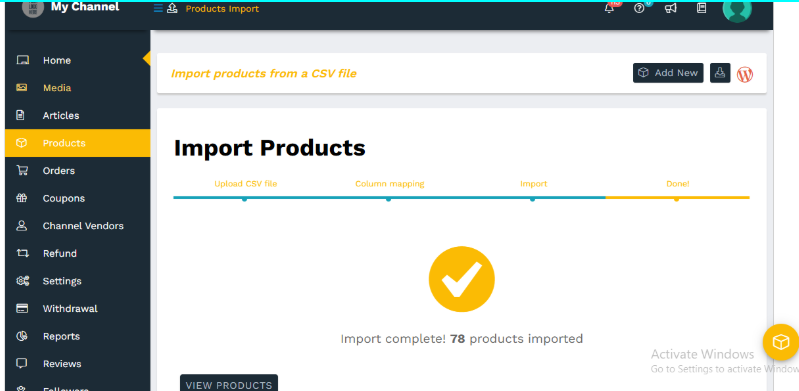Click the Channel Vendors person icon
The image size is (799, 391).
click(21, 225)
